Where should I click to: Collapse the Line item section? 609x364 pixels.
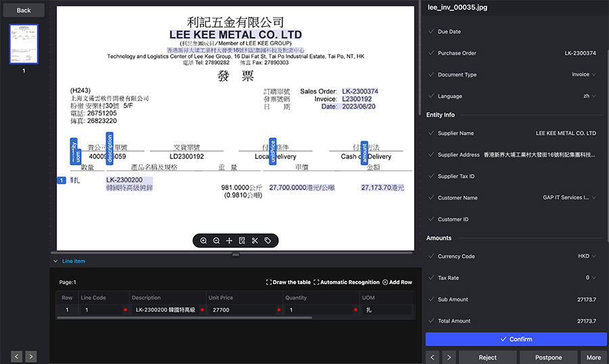55,261
